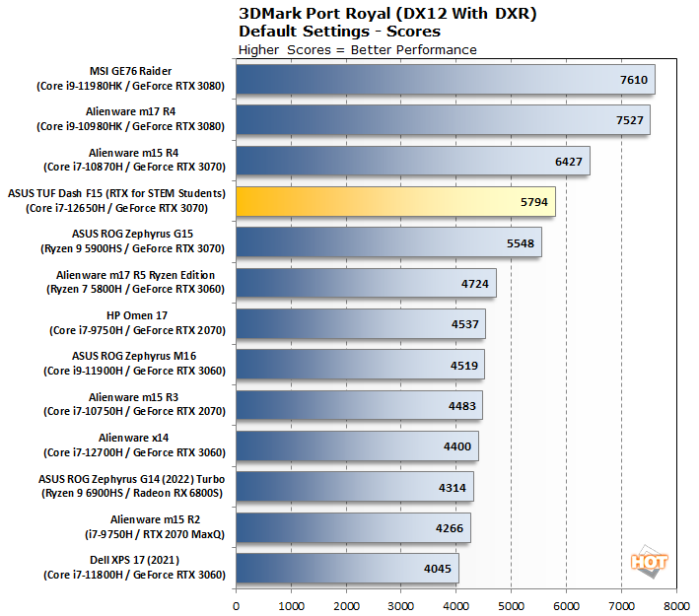Click the 7000 axis label
Screen dimensions: 699x616
pyautogui.click(x=621, y=606)
